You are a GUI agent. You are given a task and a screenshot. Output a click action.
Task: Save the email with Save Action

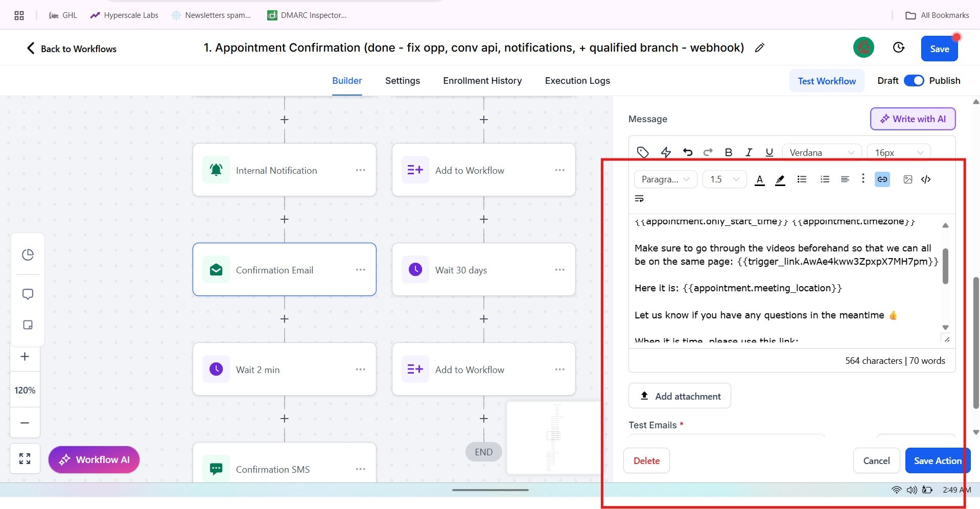pos(937,460)
